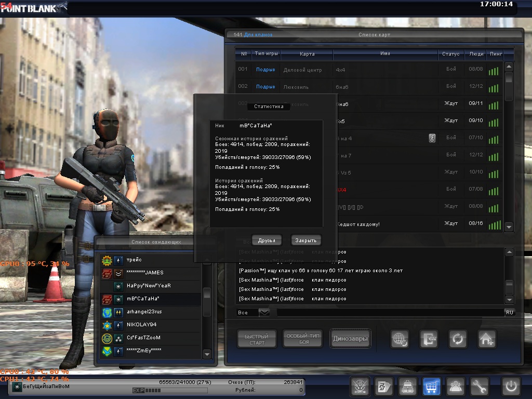Sort by the Статус column header

click(450, 54)
